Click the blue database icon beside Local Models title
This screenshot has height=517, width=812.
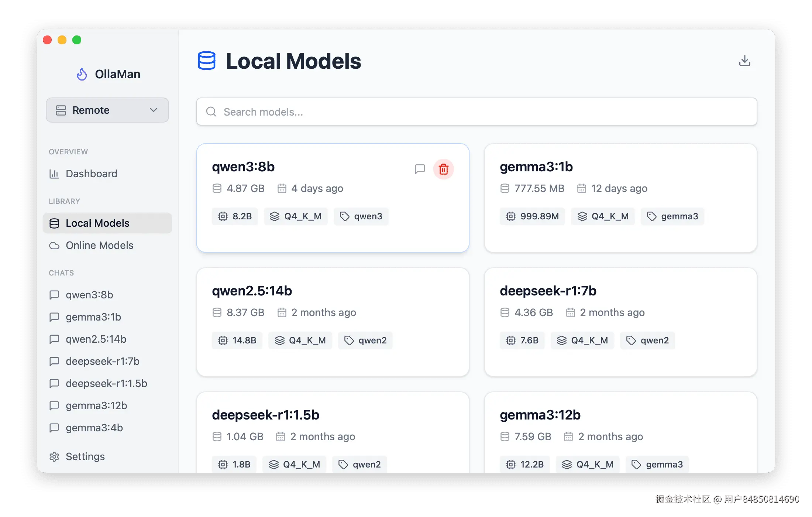pos(206,61)
